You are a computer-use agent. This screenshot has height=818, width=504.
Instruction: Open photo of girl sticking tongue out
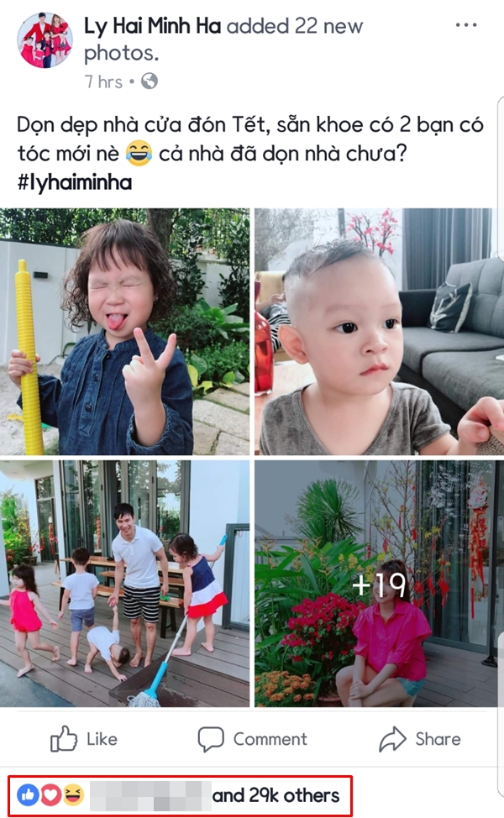[x=124, y=332]
